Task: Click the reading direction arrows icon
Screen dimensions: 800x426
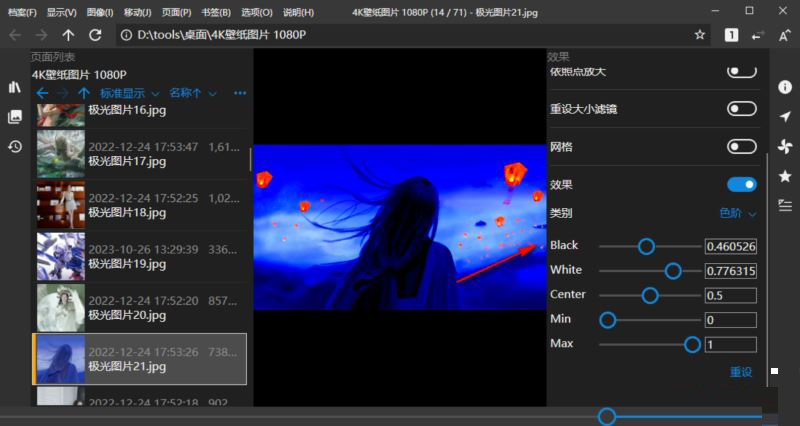Action: tap(758, 35)
